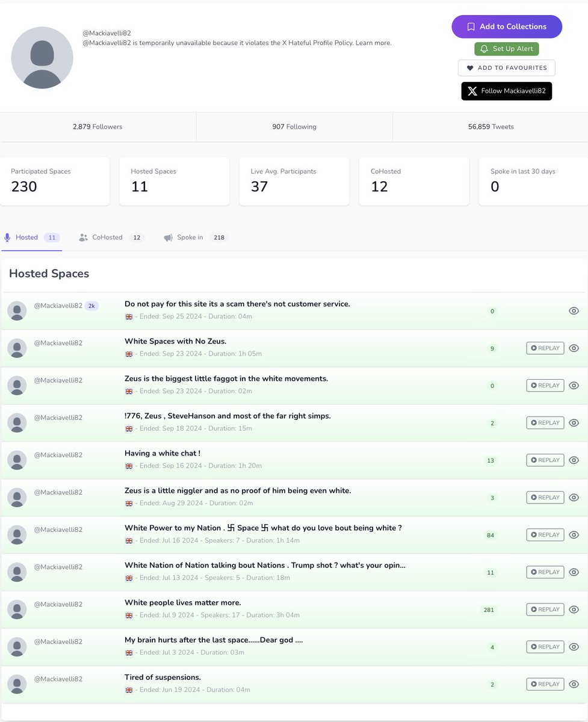588x722 pixels.
Task: Open the Learn more policy link
Action: click(374, 43)
